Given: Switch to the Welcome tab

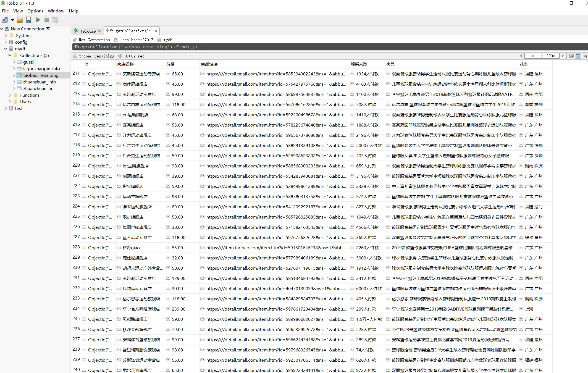Looking at the screenshot, I should (88, 31).
